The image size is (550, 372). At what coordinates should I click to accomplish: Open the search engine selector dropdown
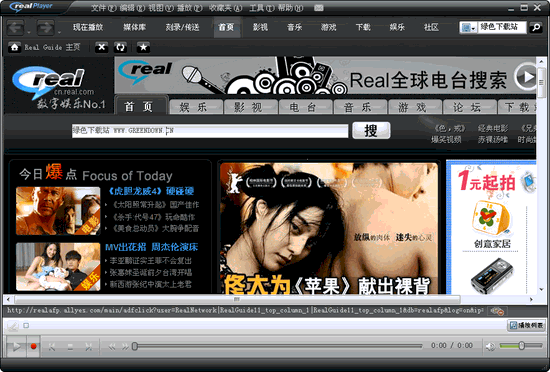click(x=468, y=28)
